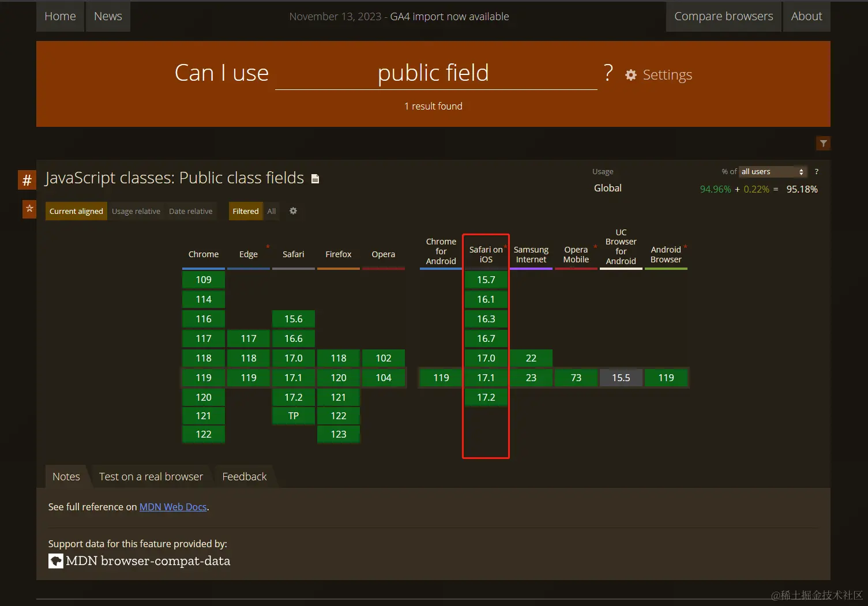
Task: Click Chrome version 116 cell
Action: [x=204, y=319]
